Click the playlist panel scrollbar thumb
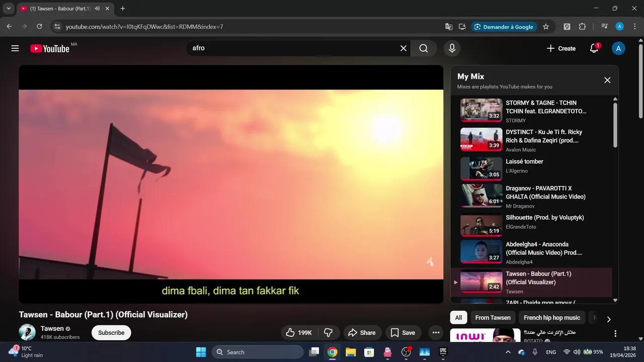The image size is (644, 362). tap(615, 125)
